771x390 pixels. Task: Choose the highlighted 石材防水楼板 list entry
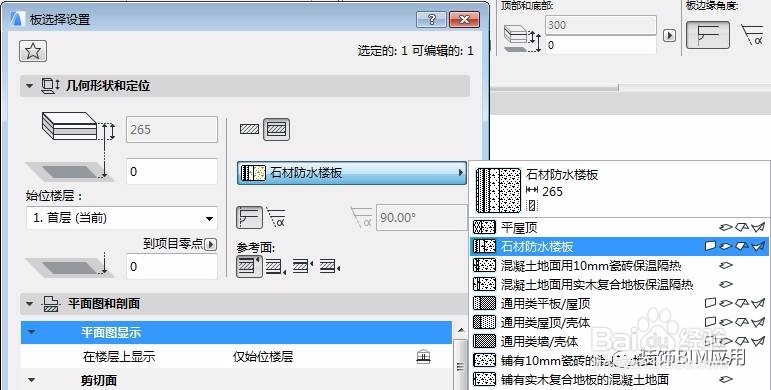620,246
